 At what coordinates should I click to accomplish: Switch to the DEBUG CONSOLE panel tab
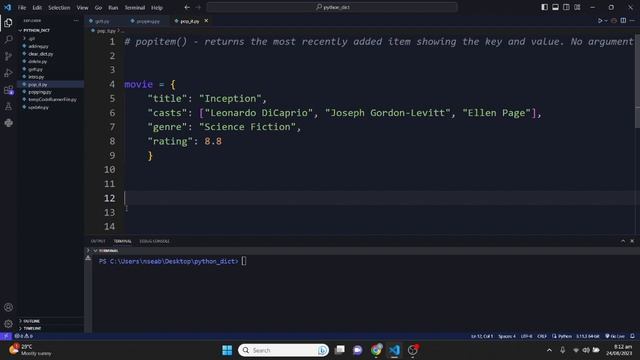tap(154, 241)
